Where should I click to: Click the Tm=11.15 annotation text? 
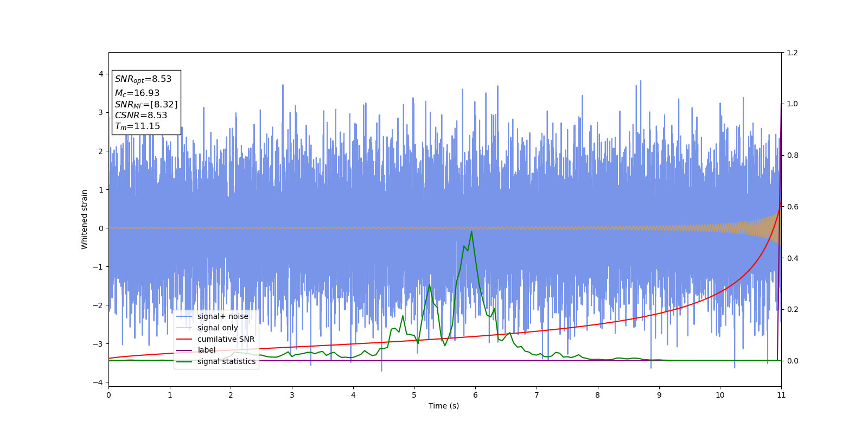(137, 126)
